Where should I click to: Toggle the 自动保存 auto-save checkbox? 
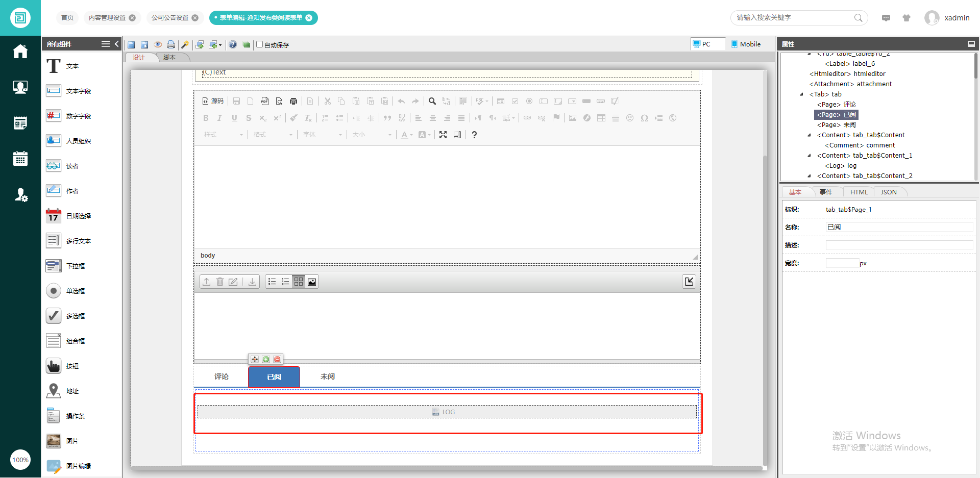tap(259, 44)
